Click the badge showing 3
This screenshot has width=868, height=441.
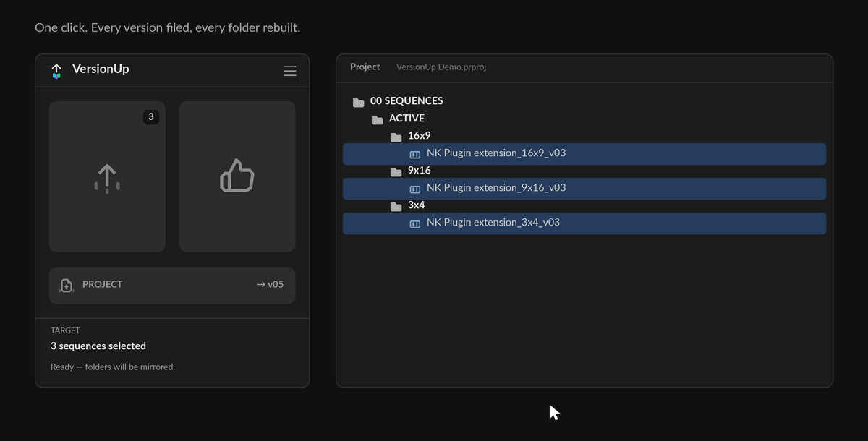coord(150,116)
